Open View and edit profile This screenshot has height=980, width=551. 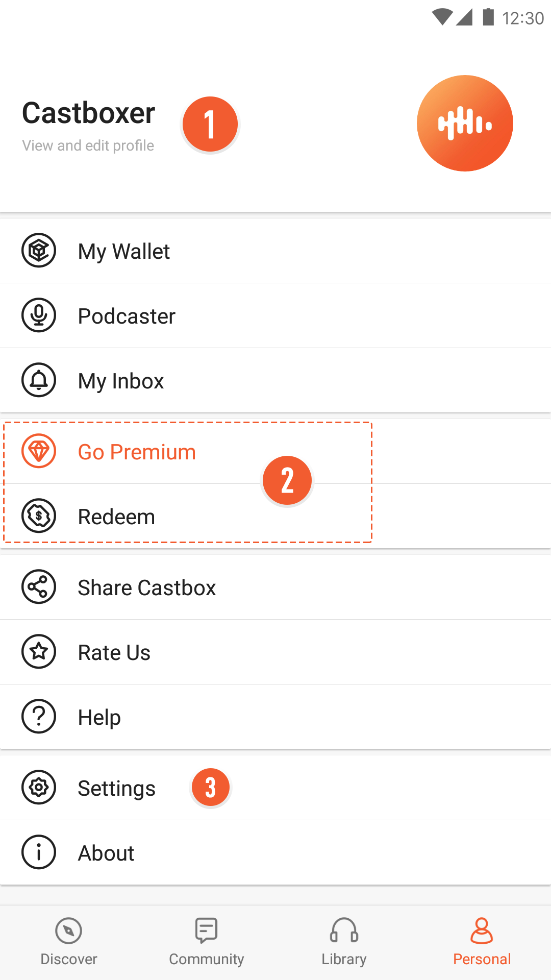click(x=87, y=145)
